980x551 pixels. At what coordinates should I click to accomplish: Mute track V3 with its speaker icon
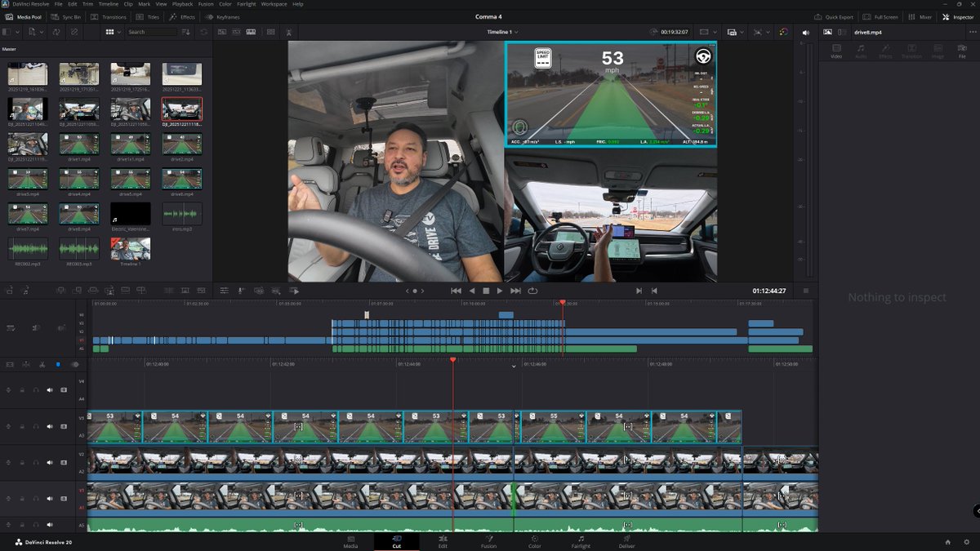point(50,426)
